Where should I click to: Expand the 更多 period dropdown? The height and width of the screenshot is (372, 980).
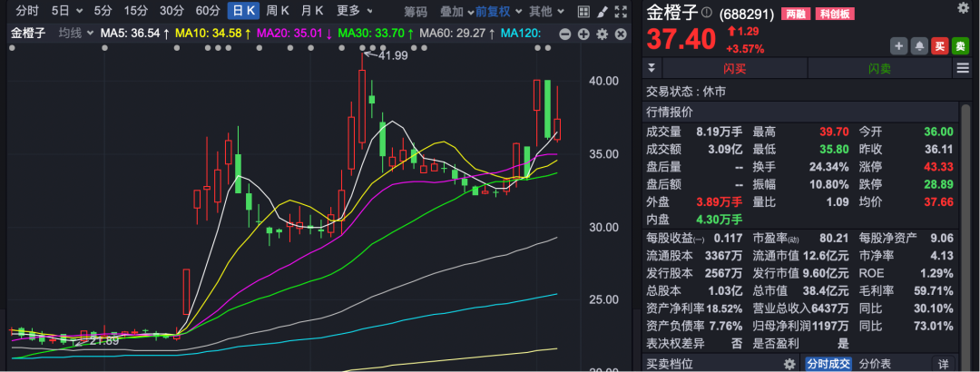coord(354,12)
